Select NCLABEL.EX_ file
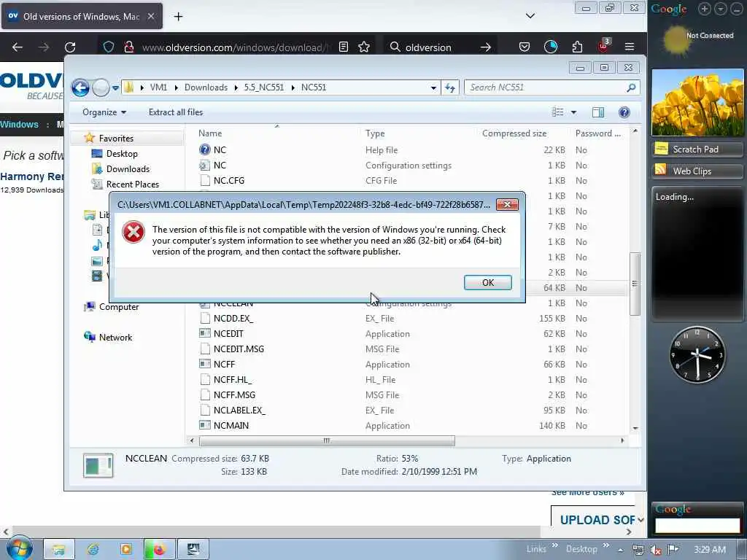Viewport: 747px width, 560px height. tap(239, 410)
